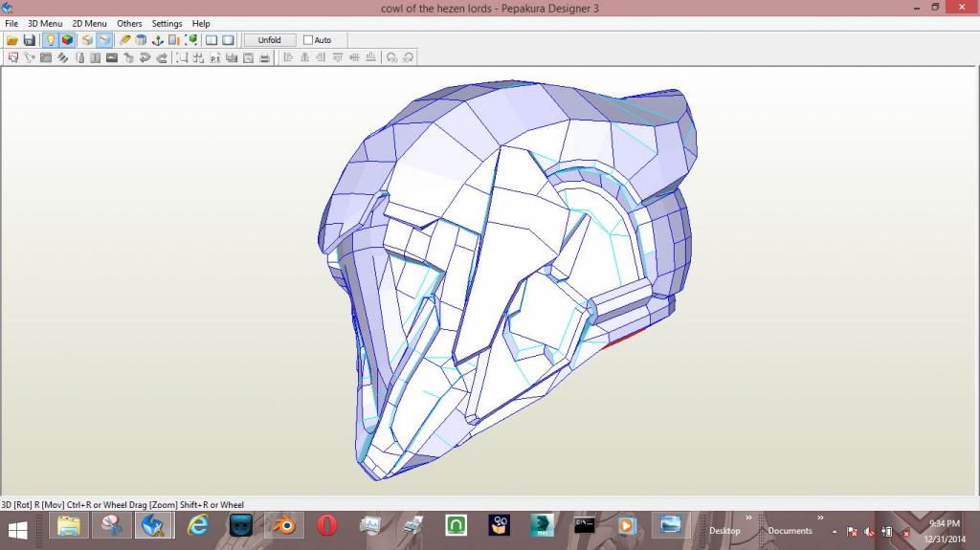
Task: Enable the Auto checkbox
Action: point(308,40)
